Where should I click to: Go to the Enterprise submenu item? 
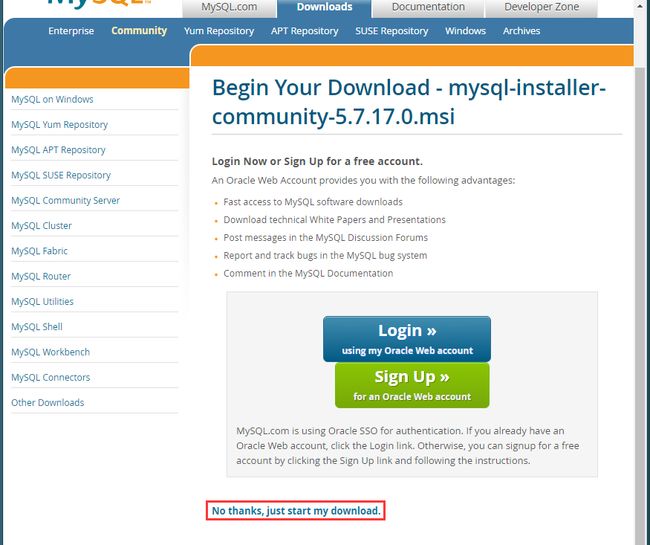pos(71,31)
